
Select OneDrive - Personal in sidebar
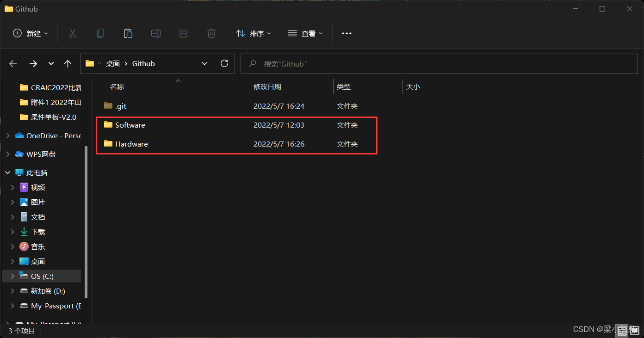point(48,135)
